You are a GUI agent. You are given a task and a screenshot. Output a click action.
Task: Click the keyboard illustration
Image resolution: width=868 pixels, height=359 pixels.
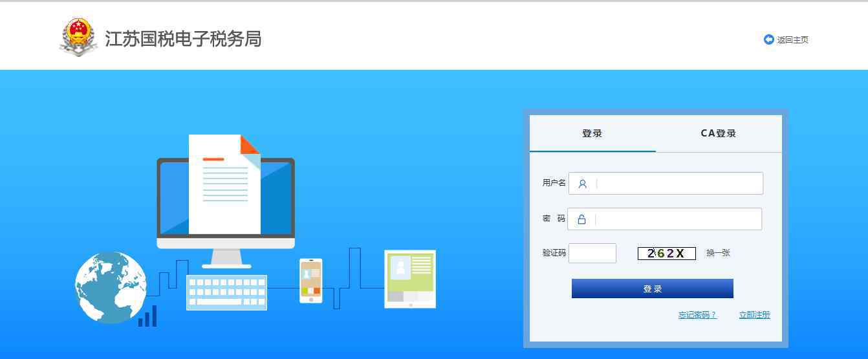pyautogui.click(x=226, y=292)
